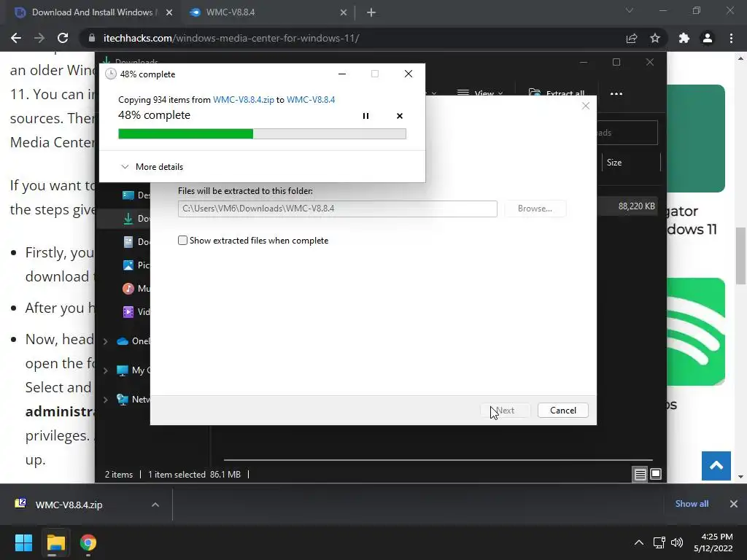The image size is (747, 560).
Task: Click the Cancel button in the extract wizard
Action: [562, 411]
